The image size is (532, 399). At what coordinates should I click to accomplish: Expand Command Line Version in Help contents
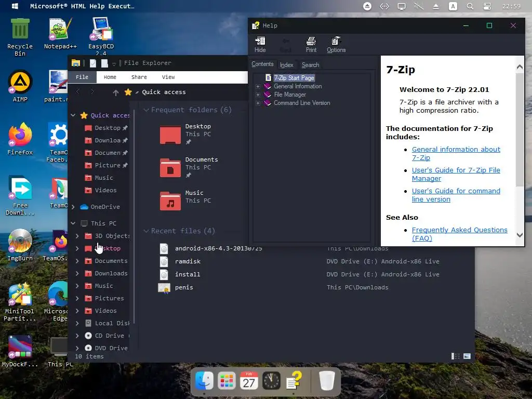[258, 103]
